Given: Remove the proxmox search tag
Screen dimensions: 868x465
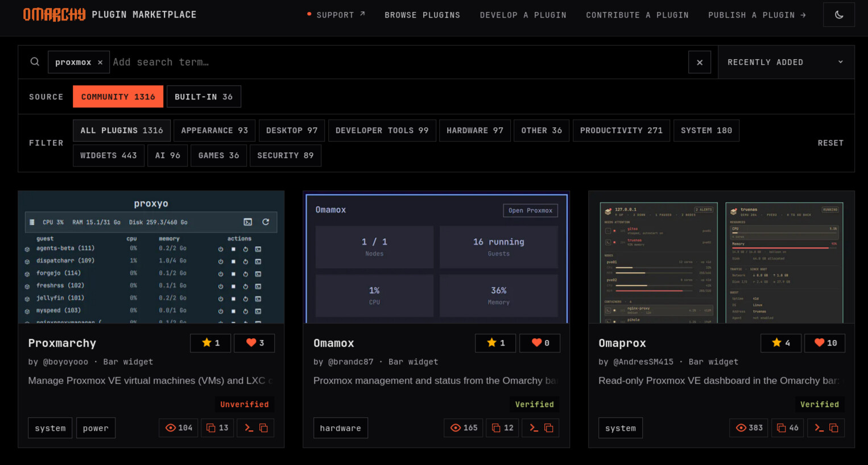Looking at the screenshot, I should [x=100, y=63].
